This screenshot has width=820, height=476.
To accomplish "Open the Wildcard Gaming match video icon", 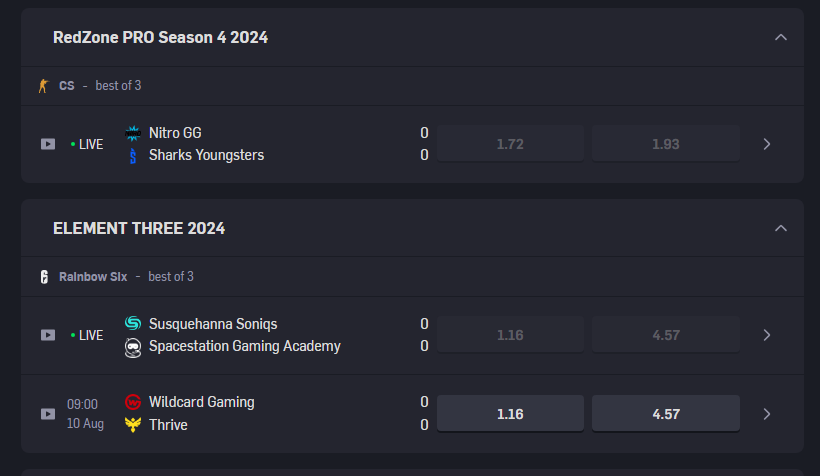I will (x=48, y=414).
